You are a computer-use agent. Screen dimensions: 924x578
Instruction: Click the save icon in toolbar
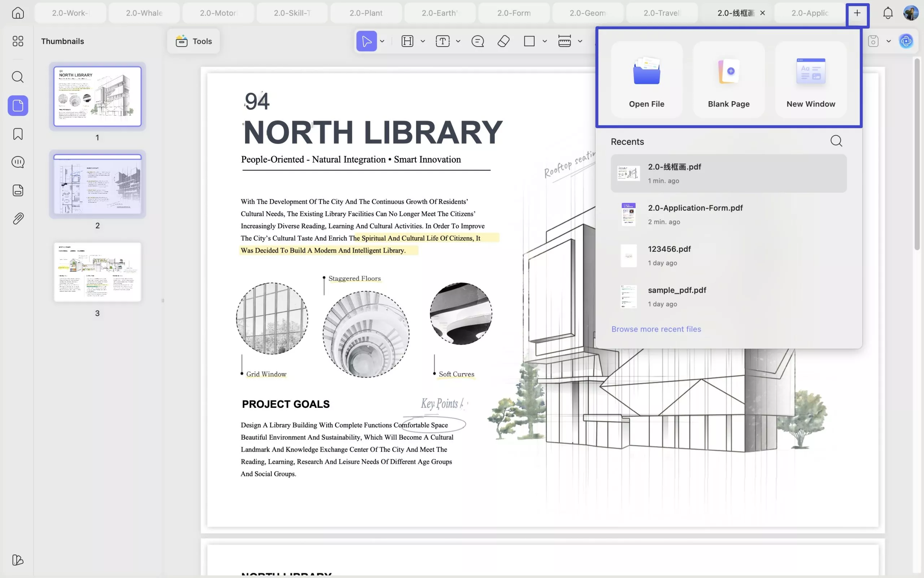(x=873, y=41)
